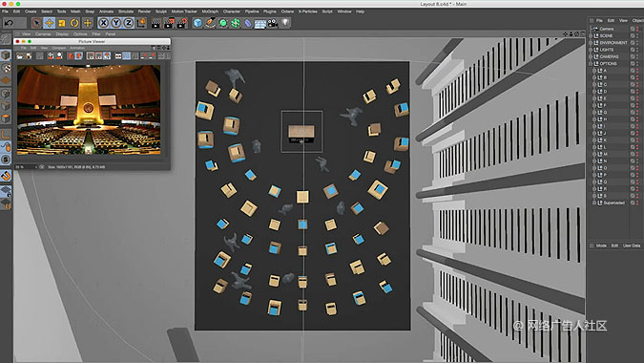Expand the H null under OPTIONS

click(x=593, y=119)
